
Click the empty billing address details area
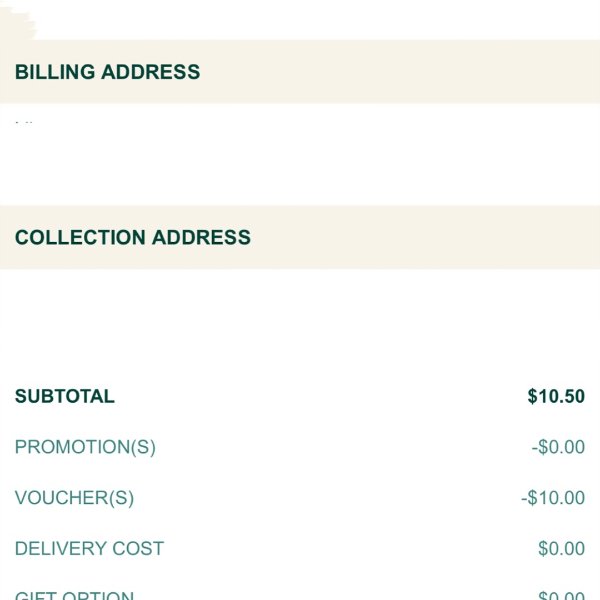(x=300, y=154)
